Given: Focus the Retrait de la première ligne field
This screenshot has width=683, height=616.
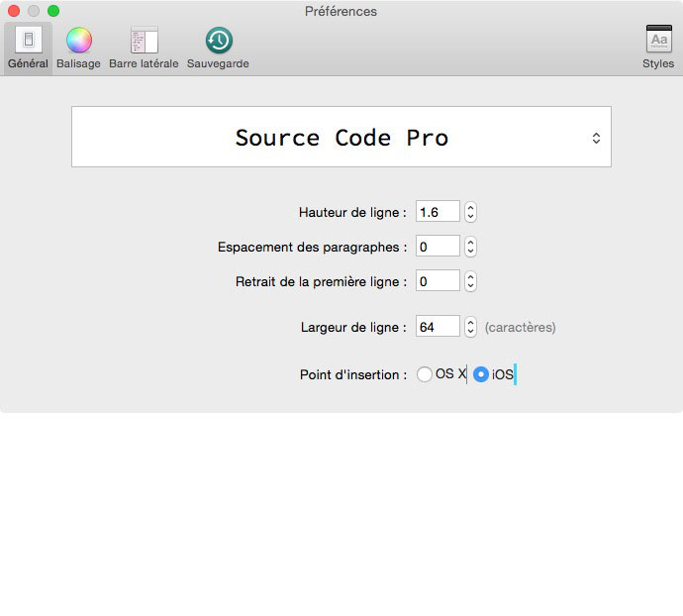Looking at the screenshot, I should [x=438, y=280].
